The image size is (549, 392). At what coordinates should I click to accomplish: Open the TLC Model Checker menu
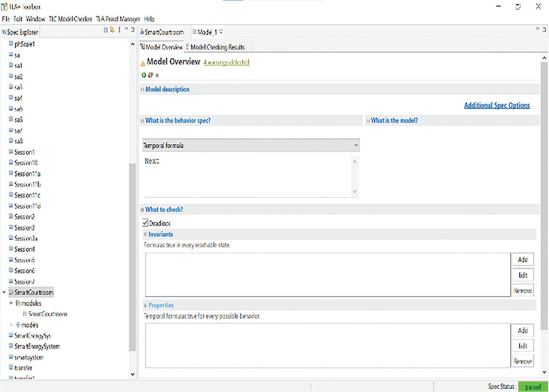(70, 19)
